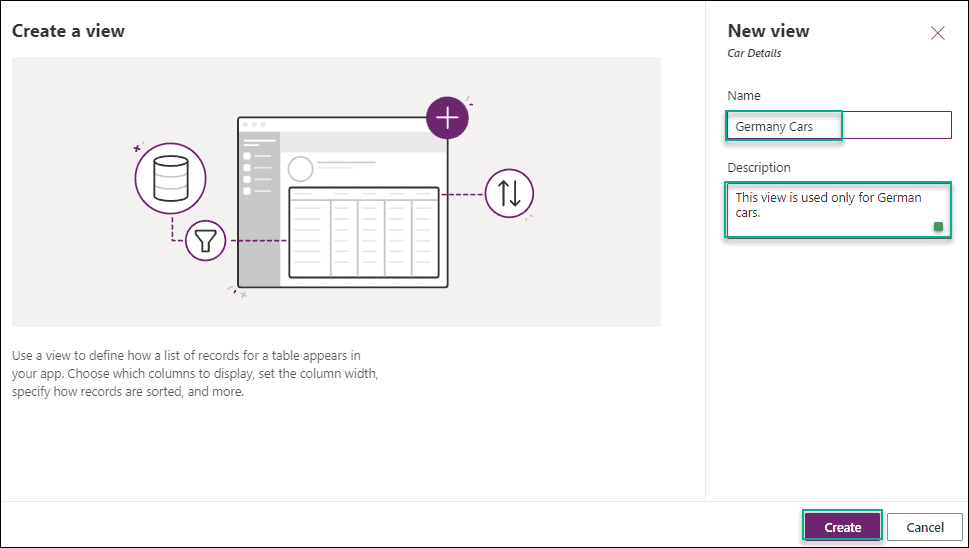Click the Create button
969x548 pixels.
tap(842, 527)
